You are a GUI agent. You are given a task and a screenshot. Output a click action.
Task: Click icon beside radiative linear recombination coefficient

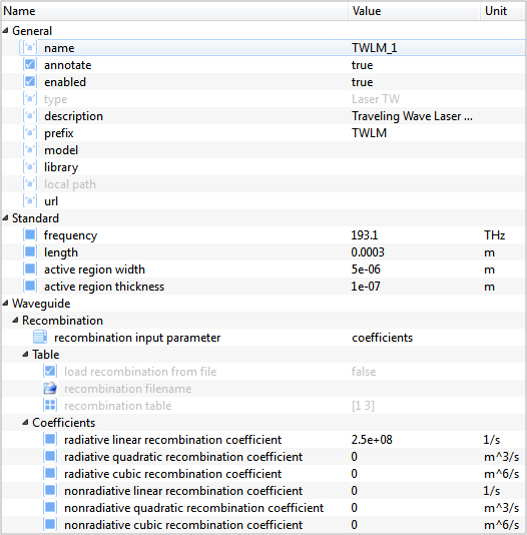(50, 439)
